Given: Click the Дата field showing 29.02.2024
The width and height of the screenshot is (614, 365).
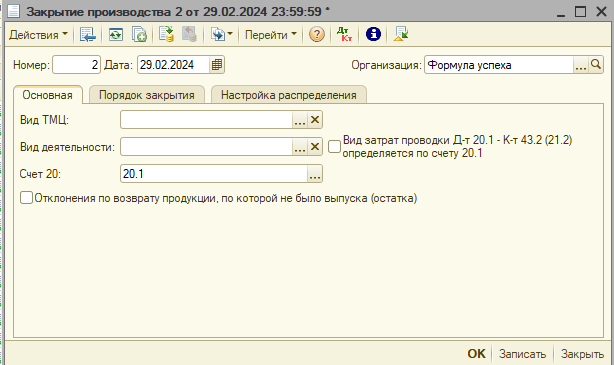Looking at the screenshot, I should point(173,65).
